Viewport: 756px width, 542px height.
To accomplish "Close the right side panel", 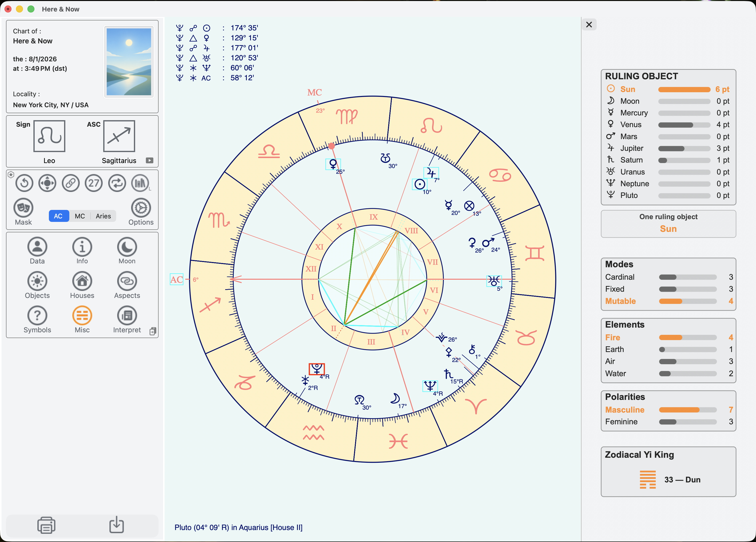I will [589, 24].
